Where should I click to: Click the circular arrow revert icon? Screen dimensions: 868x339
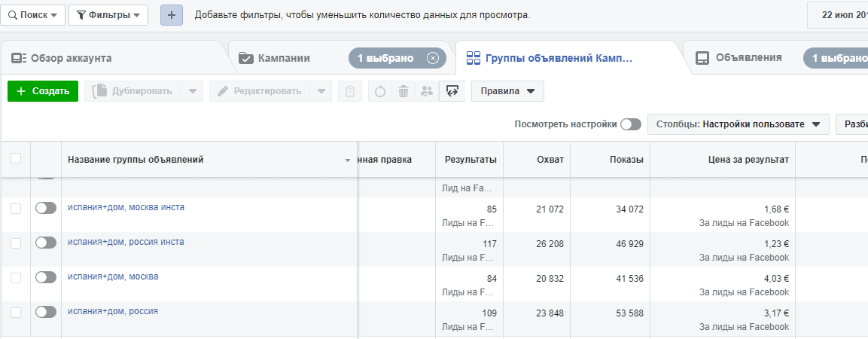coord(380,91)
